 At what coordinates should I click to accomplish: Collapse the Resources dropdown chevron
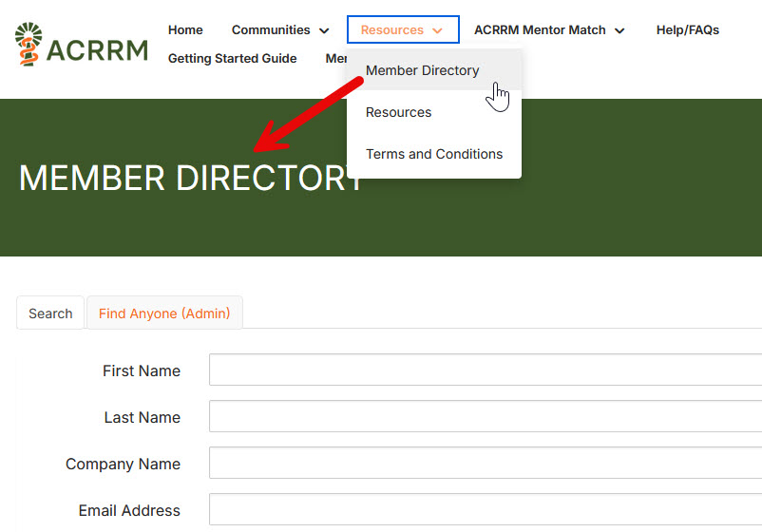(x=437, y=31)
